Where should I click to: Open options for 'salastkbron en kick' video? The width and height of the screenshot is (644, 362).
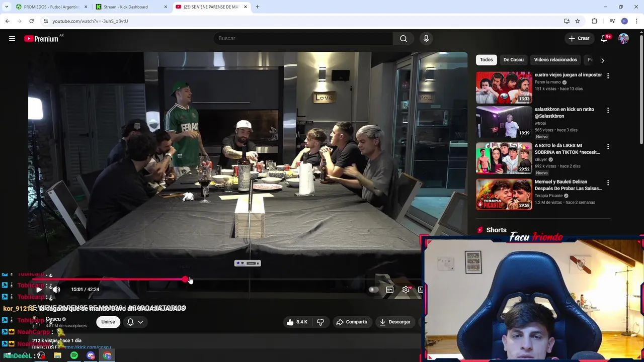tap(608, 110)
